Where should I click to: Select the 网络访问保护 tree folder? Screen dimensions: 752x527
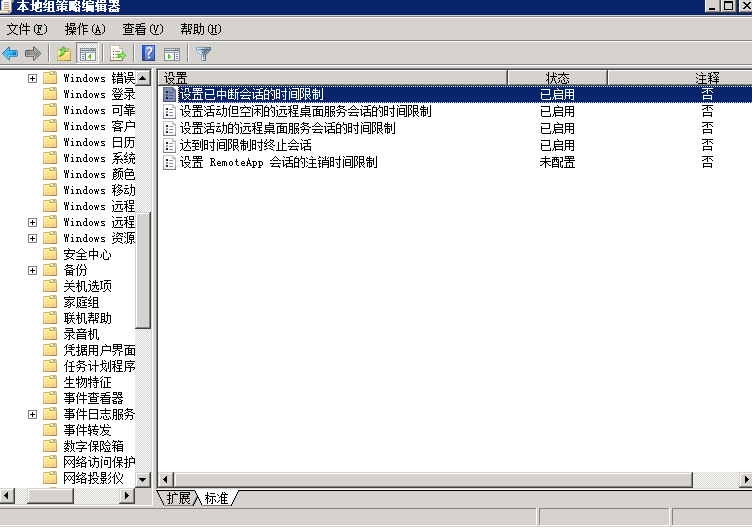(99, 462)
